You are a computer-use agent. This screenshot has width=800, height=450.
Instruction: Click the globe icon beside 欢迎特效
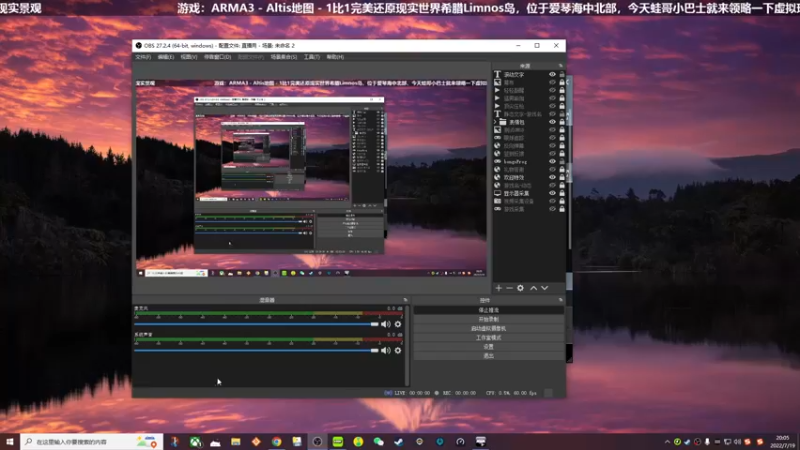click(497, 178)
